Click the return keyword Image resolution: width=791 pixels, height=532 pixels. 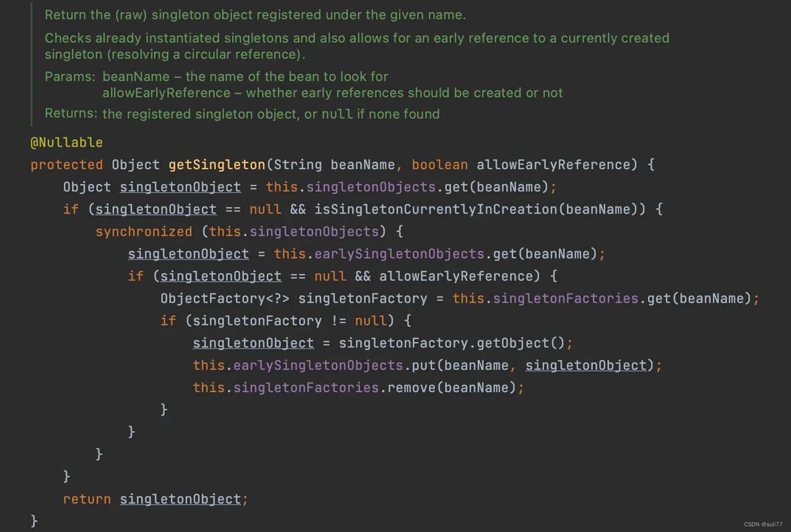[87, 499]
